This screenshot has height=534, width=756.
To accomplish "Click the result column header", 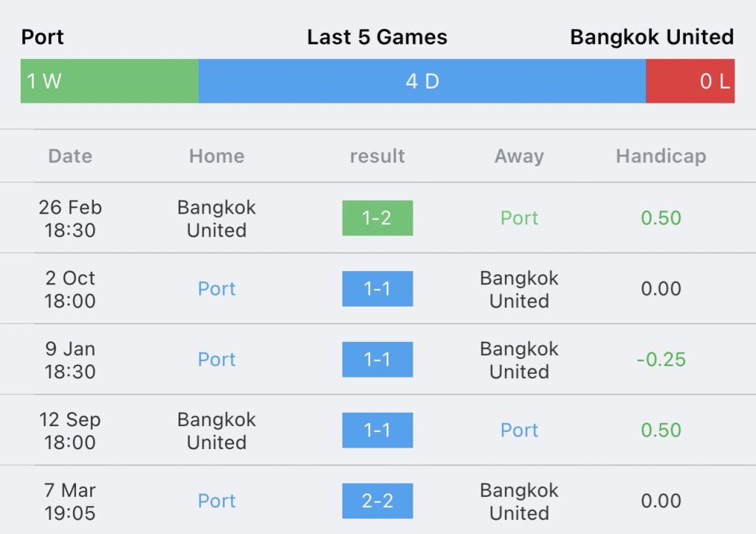I will (x=377, y=157).
